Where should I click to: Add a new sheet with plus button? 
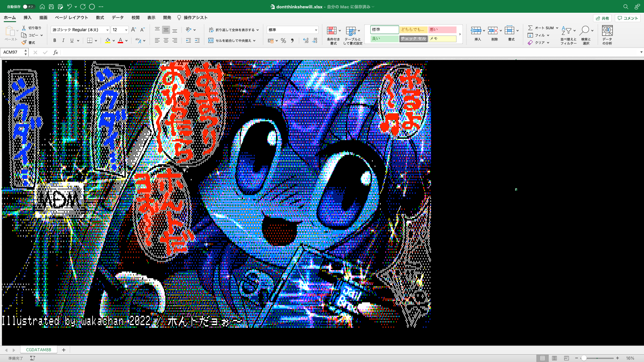click(x=64, y=350)
